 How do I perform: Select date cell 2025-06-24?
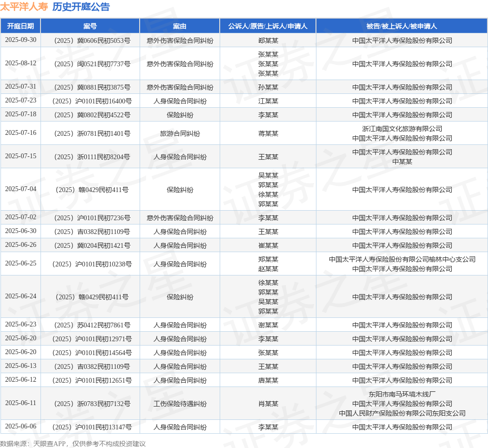click(x=20, y=296)
